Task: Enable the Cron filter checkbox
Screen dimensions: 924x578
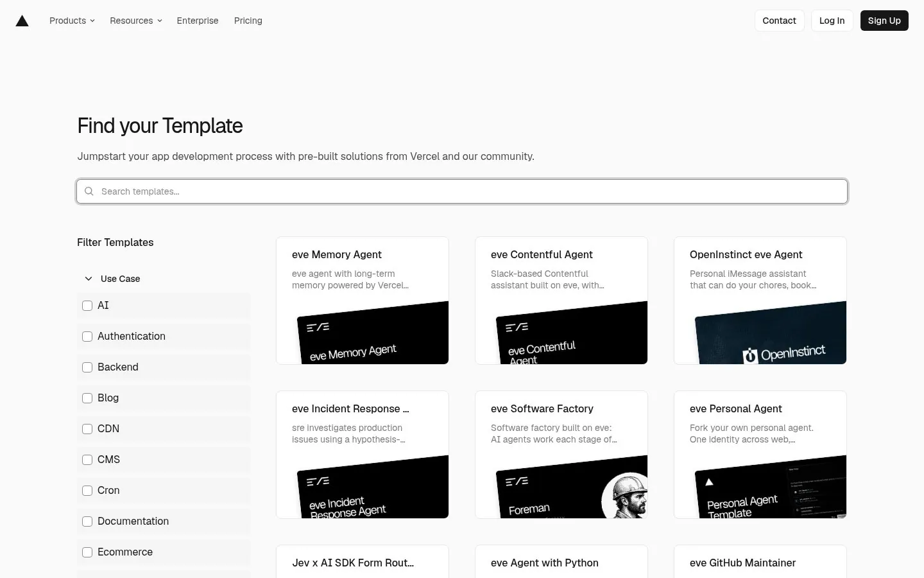Action: (87, 491)
